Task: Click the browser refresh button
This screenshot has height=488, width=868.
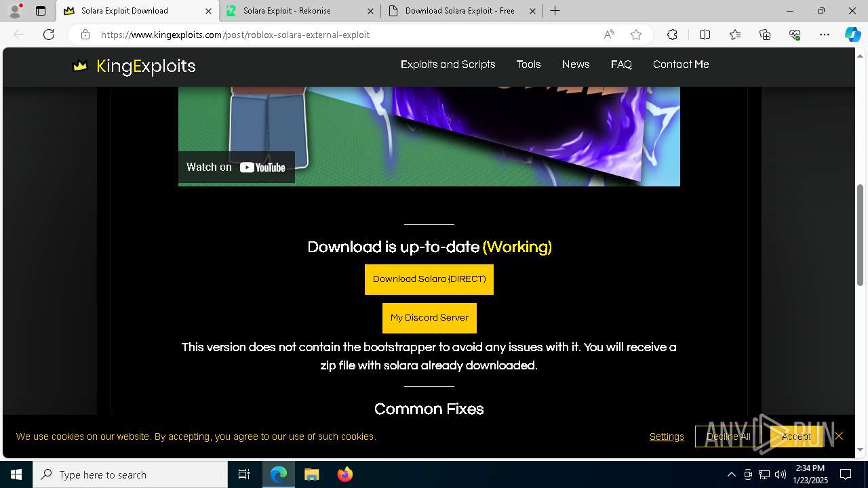Action: click(49, 35)
